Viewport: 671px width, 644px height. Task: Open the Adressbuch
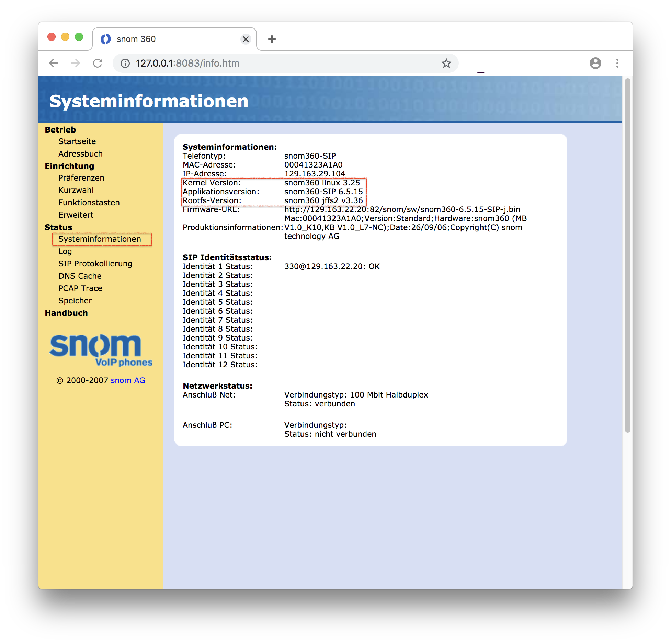(x=80, y=153)
